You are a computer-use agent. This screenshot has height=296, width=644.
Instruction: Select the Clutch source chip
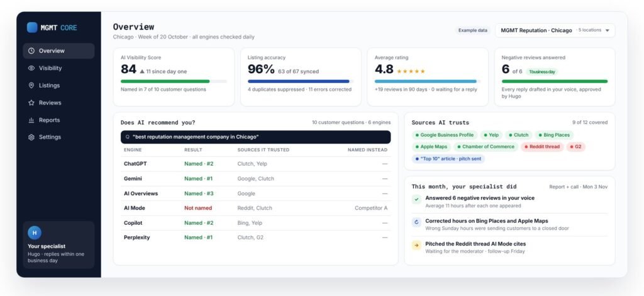click(519, 135)
